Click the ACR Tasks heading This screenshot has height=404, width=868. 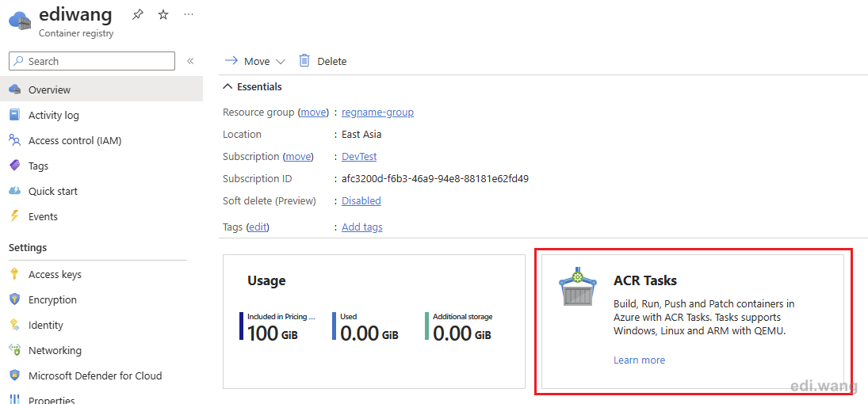pos(645,280)
